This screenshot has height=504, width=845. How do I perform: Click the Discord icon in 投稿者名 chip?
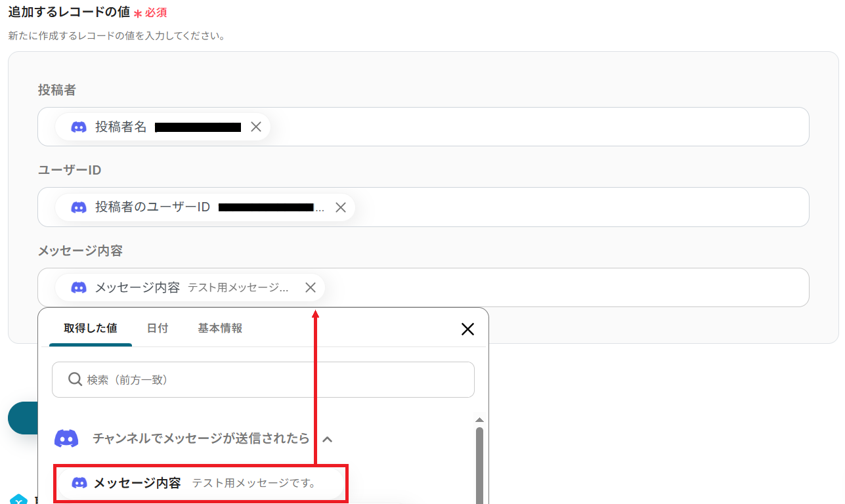tap(79, 127)
